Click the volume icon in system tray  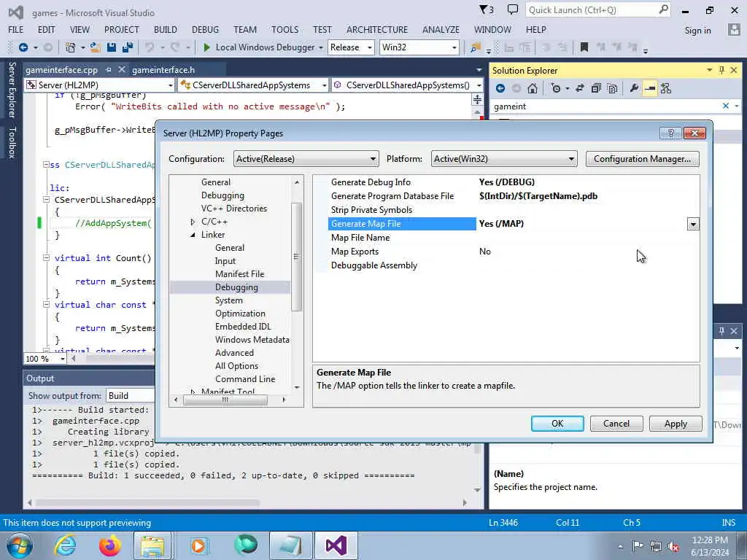(x=673, y=546)
